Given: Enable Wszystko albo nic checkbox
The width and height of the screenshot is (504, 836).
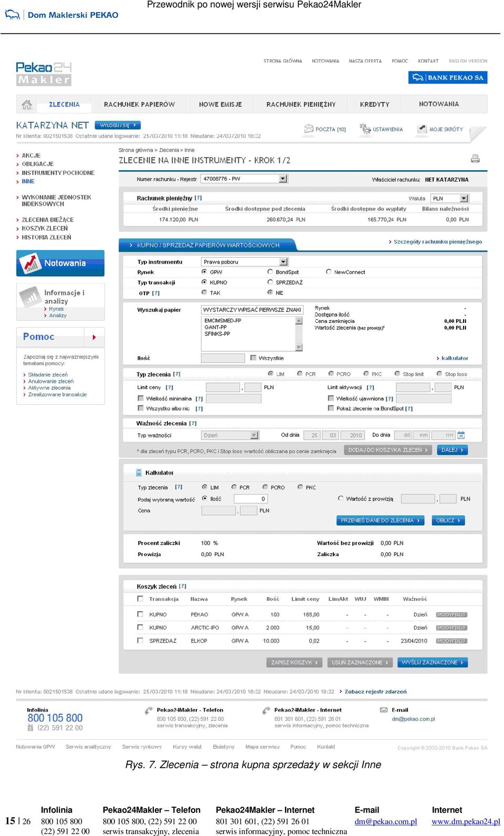Looking at the screenshot, I should click(140, 408).
